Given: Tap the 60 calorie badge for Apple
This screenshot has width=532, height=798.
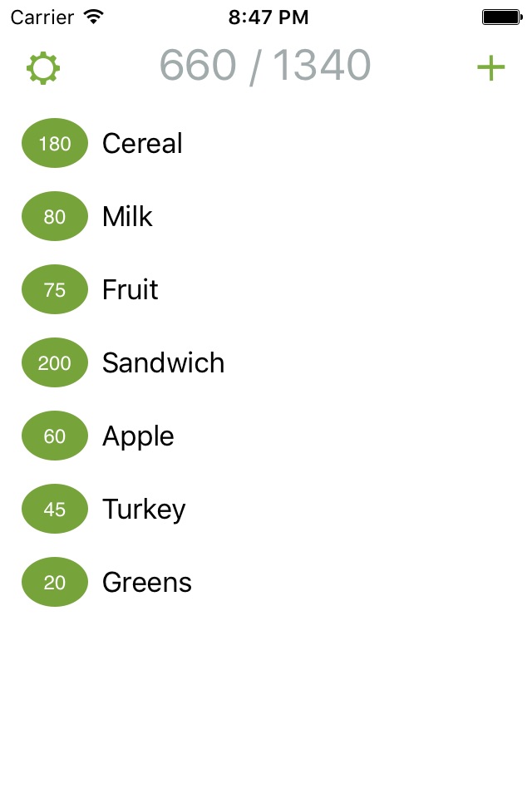Looking at the screenshot, I should coord(55,436).
